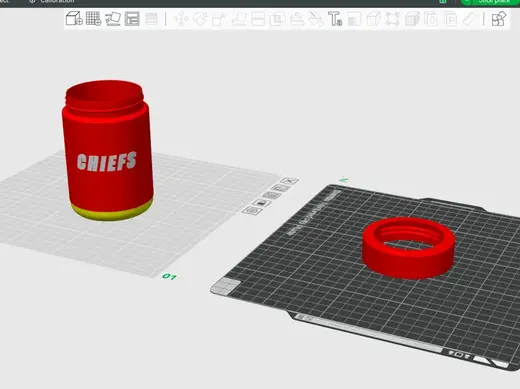Open plate 01 settings icon

(x=252, y=210)
